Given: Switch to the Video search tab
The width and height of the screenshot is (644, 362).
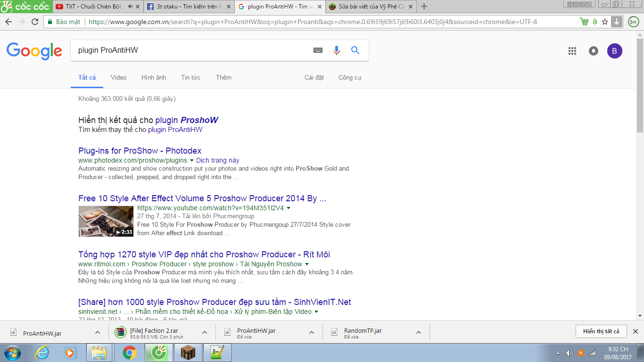Looking at the screenshot, I should click(x=118, y=77).
